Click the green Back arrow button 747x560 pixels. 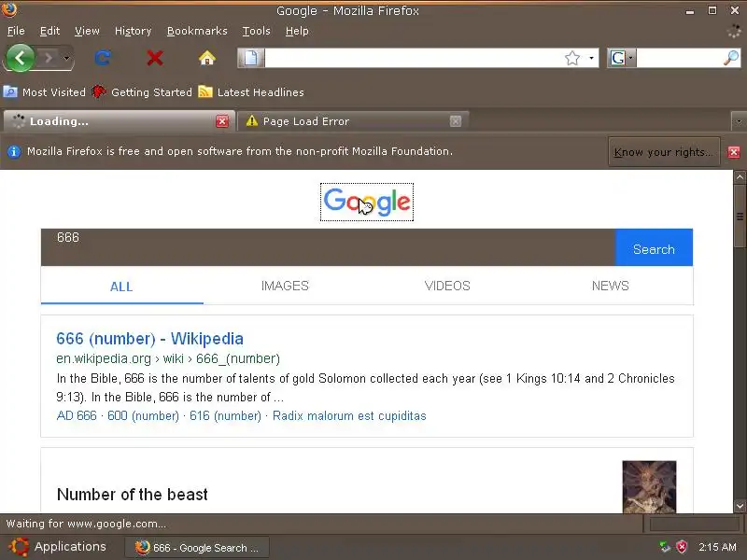pyautogui.click(x=20, y=58)
